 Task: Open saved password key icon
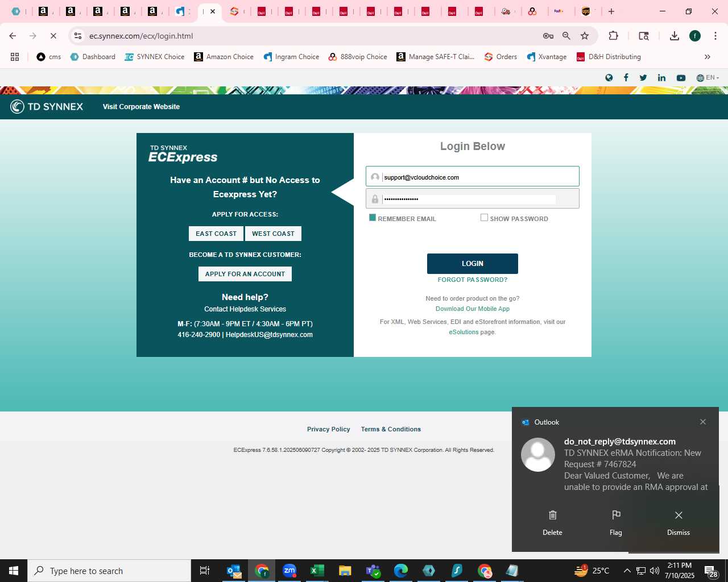[x=548, y=36]
